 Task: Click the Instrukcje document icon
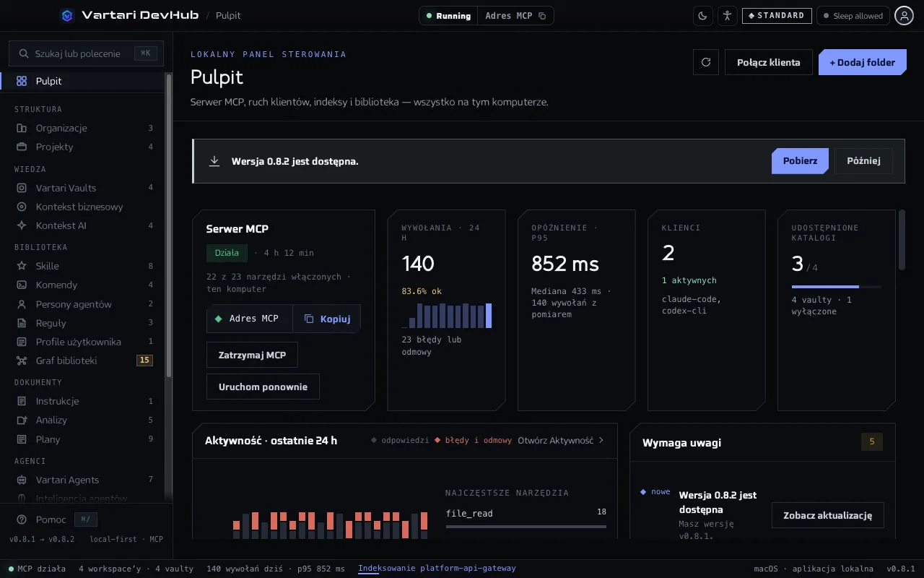(x=22, y=401)
